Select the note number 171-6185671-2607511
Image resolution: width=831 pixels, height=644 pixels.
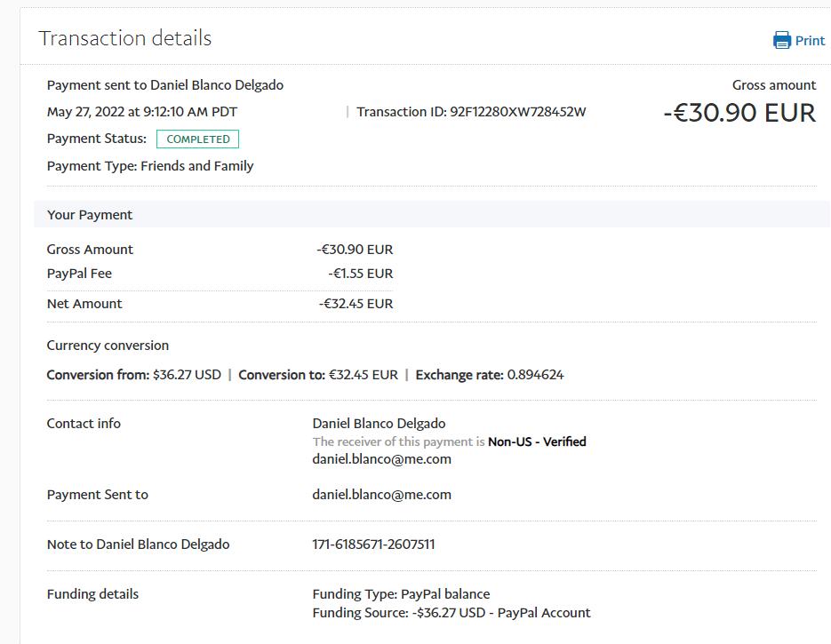[373, 545]
